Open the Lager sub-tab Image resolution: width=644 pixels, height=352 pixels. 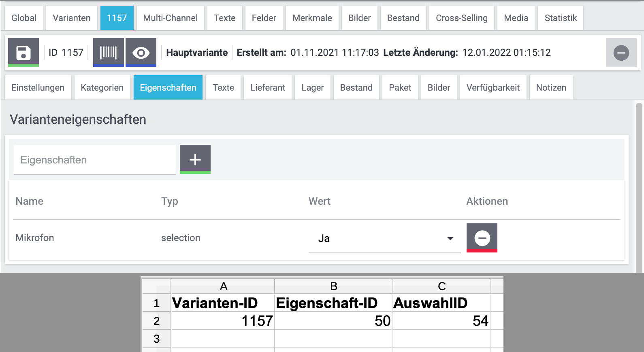coord(313,88)
